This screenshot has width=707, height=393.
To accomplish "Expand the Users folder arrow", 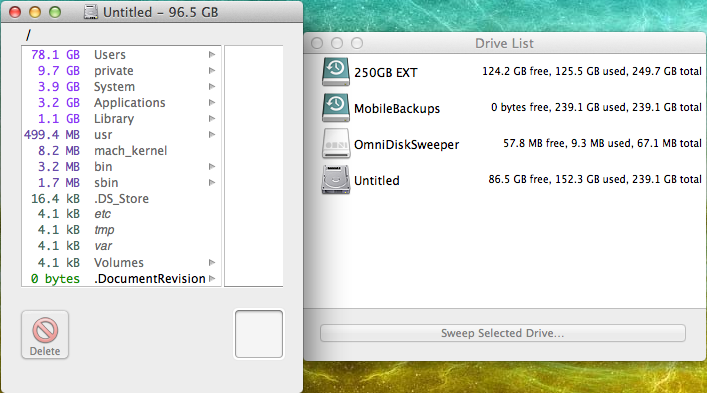I will click(x=212, y=55).
